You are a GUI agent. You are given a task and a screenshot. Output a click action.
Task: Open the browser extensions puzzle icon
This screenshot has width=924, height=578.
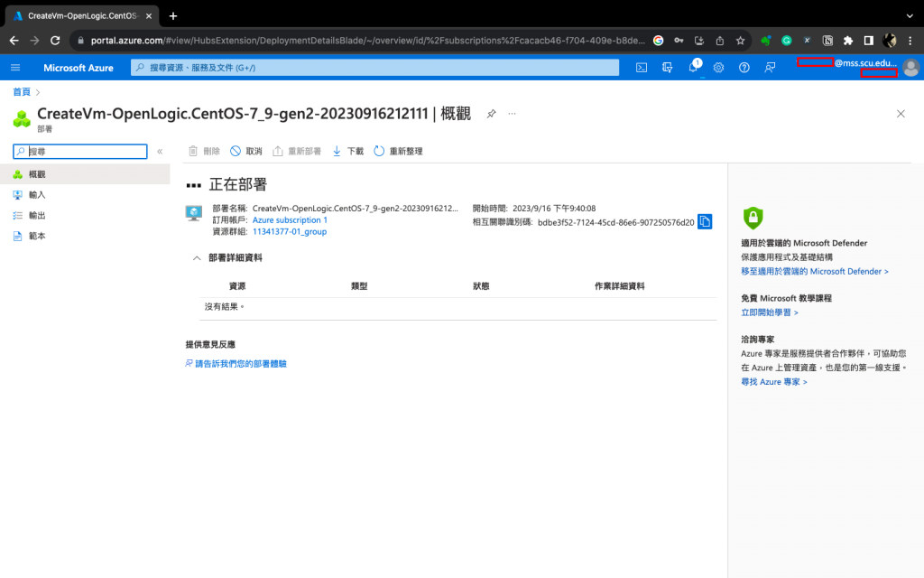(848, 41)
